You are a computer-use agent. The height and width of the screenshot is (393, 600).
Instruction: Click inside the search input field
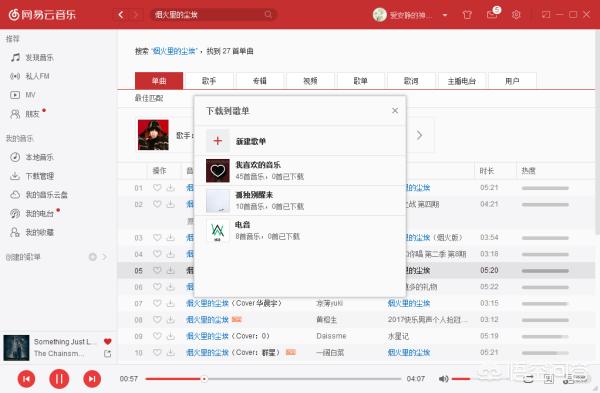(209, 15)
